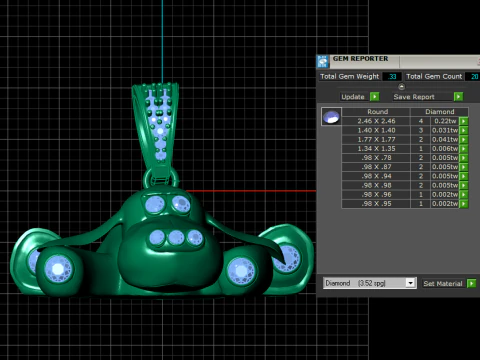Viewport: 480px width, 360px height.
Task: Click the count 4 cell in first row
Action: tap(421, 121)
